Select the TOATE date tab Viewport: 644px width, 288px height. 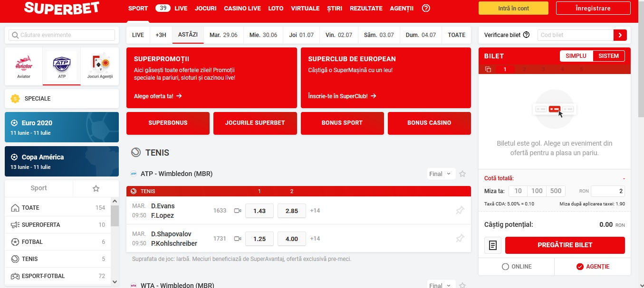[457, 35]
